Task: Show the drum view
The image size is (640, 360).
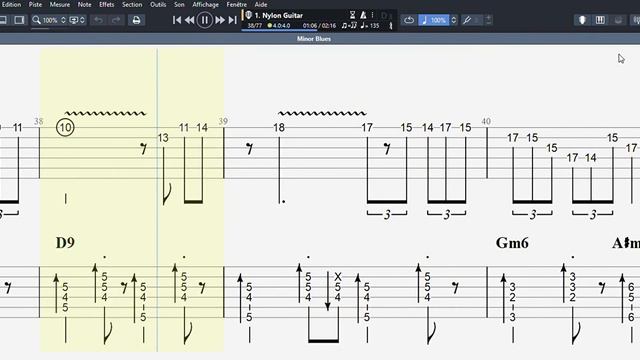Action: point(618,20)
